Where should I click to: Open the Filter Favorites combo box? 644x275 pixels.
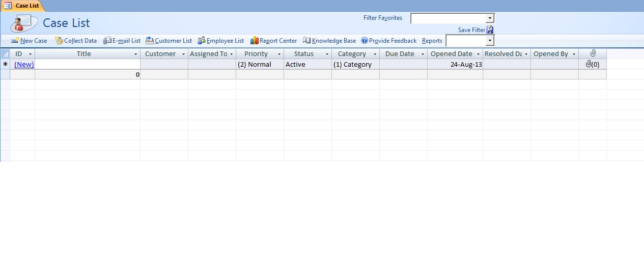pyautogui.click(x=490, y=18)
